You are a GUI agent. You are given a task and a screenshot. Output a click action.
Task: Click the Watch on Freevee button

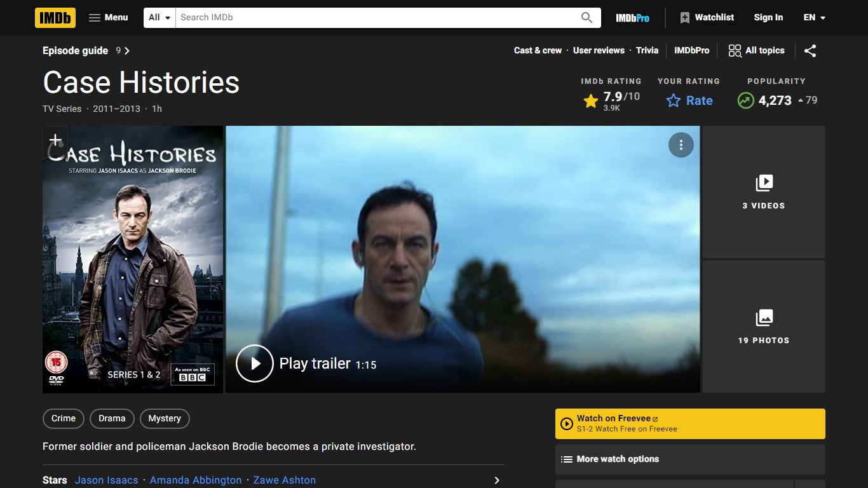(690, 424)
